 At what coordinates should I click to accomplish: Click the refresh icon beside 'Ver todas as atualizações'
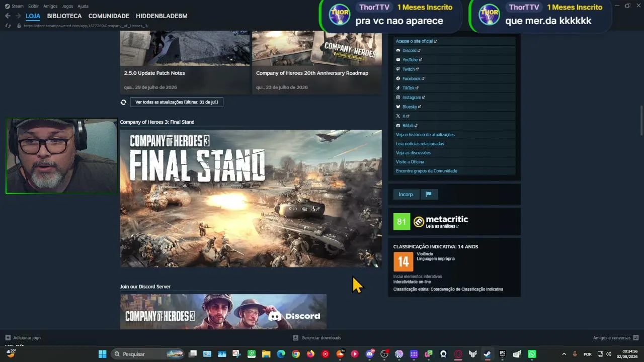pos(123,102)
